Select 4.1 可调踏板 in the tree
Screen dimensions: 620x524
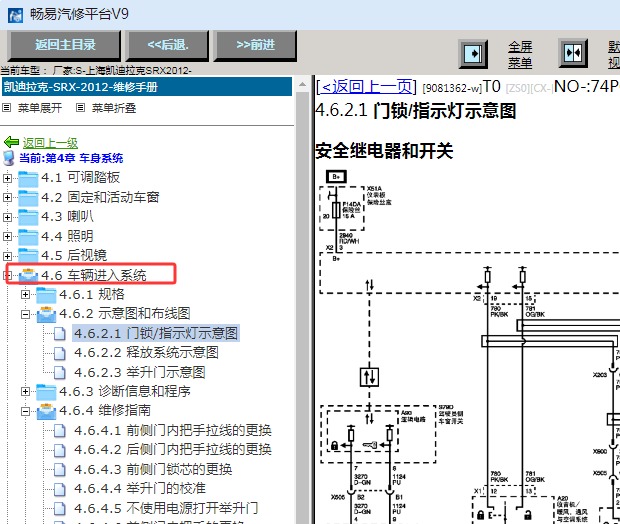(x=80, y=178)
